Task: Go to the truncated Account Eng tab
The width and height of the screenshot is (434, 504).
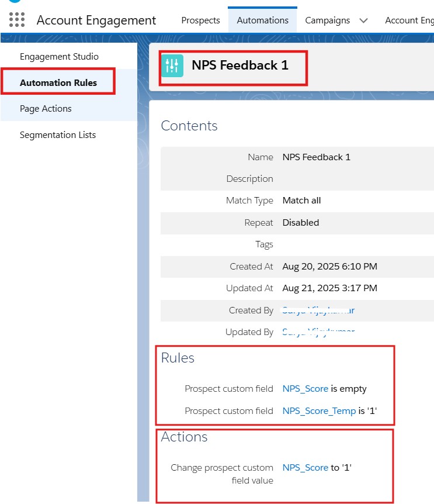Action: (x=409, y=20)
